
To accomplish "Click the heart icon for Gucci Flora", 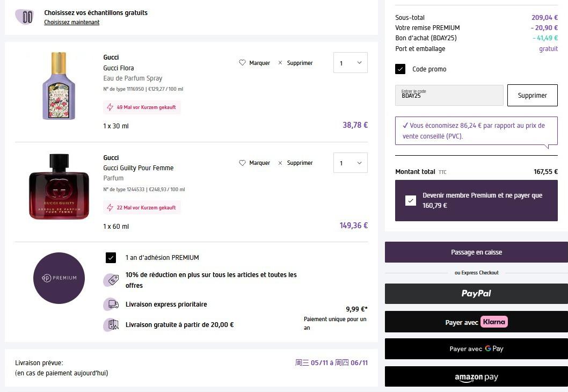I will (x=242, y=63).
